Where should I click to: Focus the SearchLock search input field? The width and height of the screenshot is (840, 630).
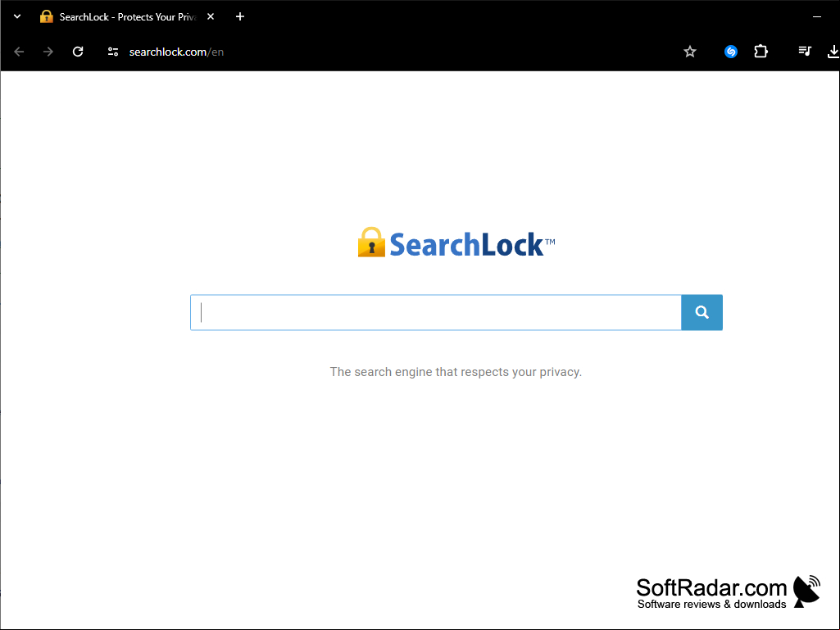pos(435,312)
